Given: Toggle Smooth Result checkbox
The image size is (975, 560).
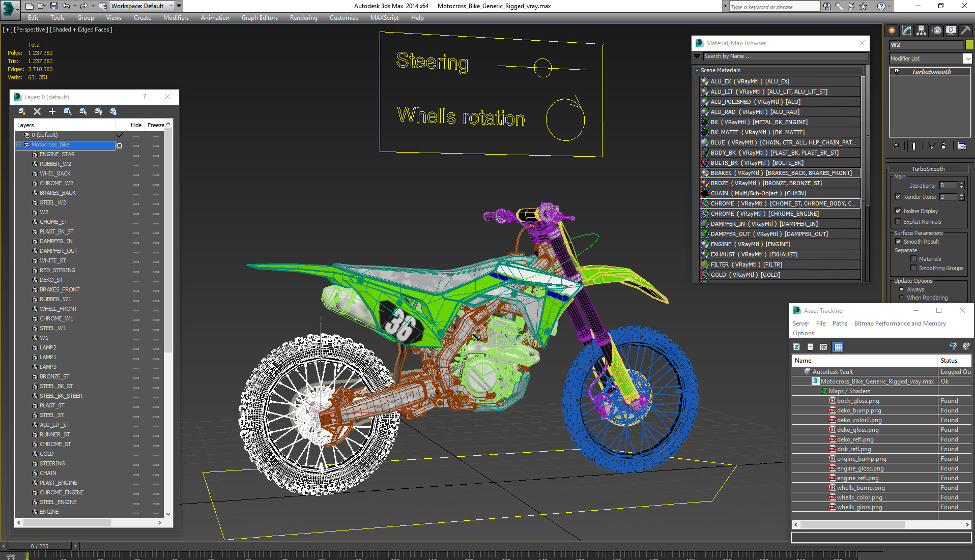Looking at the screenshot, I should (899, 242).
